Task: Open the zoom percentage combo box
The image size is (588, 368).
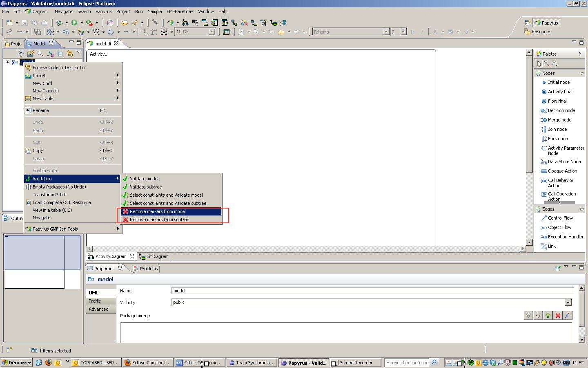Action: [212, 31]
